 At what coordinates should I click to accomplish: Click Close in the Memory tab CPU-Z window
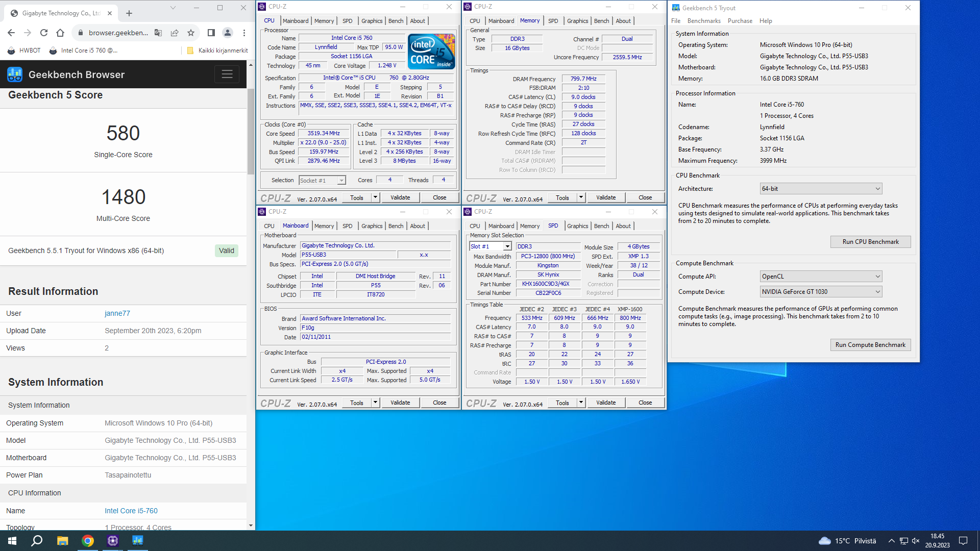point(645,197)
